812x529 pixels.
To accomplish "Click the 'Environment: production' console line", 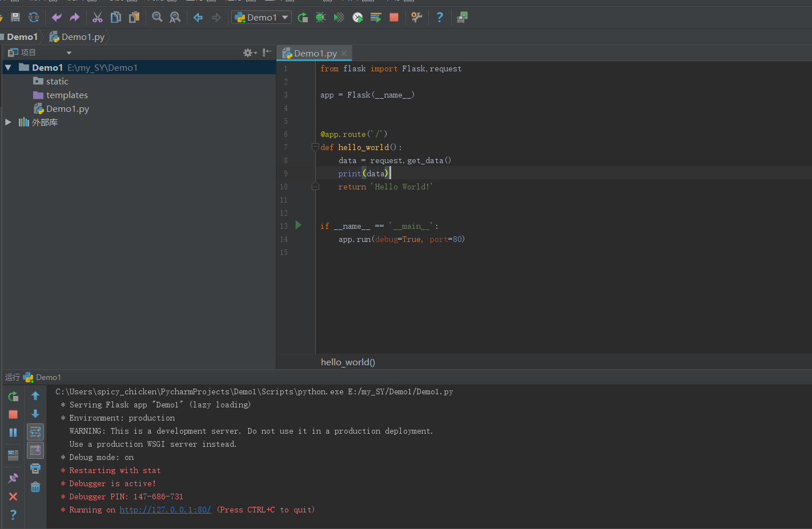I will [118, 418].
